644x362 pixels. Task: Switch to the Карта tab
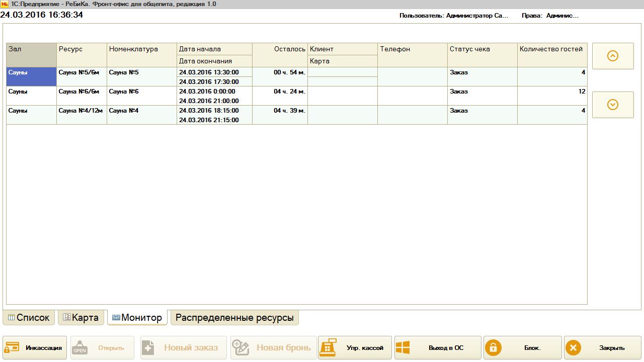tap(81, 318)
